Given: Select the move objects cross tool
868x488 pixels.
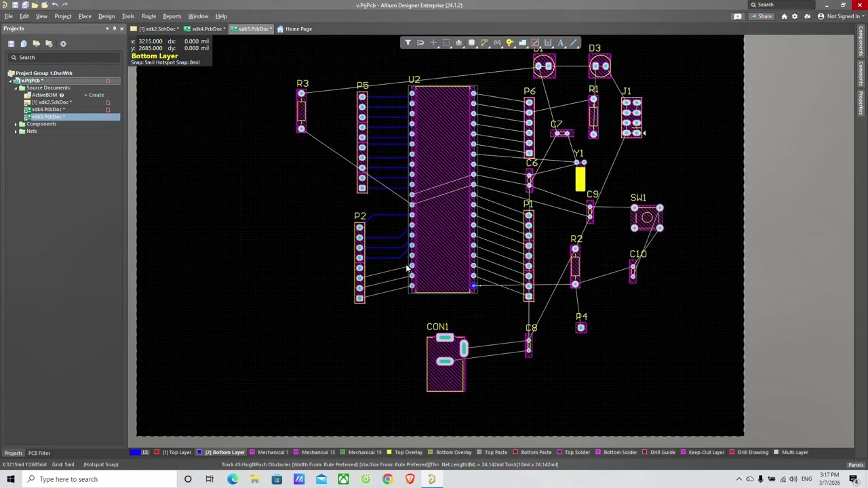Looking at the screenshot, I should (x=433, y=43).
